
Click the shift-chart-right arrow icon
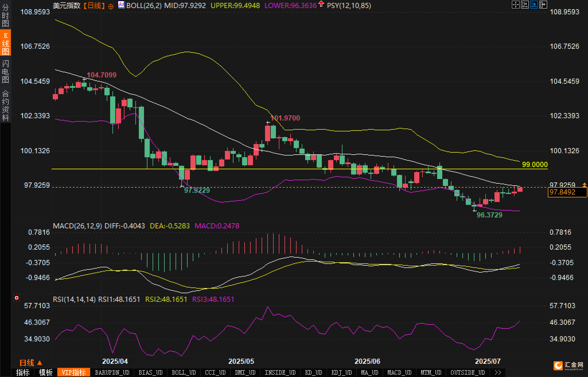543,5
